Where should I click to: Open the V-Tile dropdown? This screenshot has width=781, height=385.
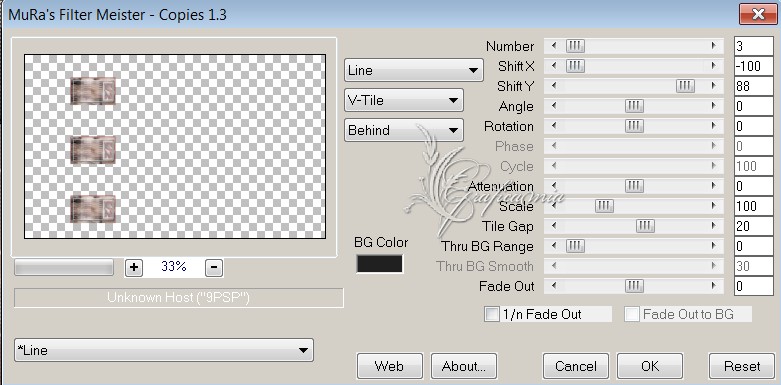[x=403, y=100]
